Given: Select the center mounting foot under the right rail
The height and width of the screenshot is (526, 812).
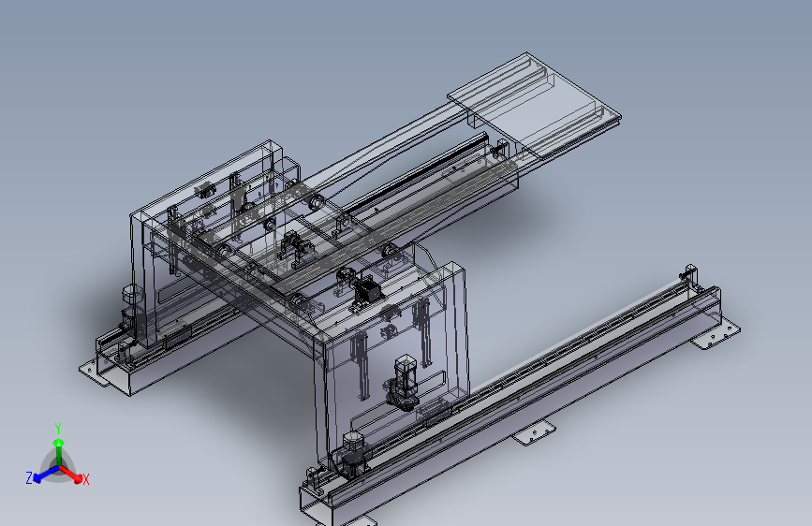Looking at the screenshot, I should (x=534, y=432).
